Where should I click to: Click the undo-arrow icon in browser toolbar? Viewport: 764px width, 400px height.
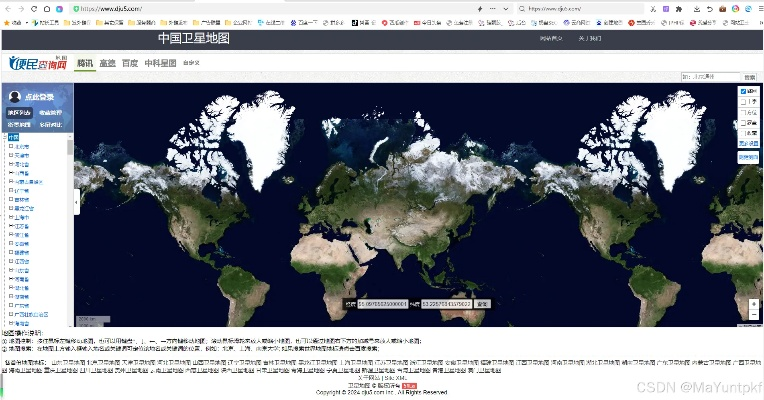(x=709, y=9)
